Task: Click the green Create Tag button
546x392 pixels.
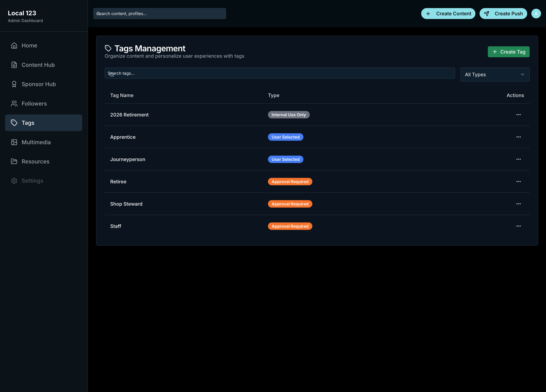Action: tap(508, 52)
